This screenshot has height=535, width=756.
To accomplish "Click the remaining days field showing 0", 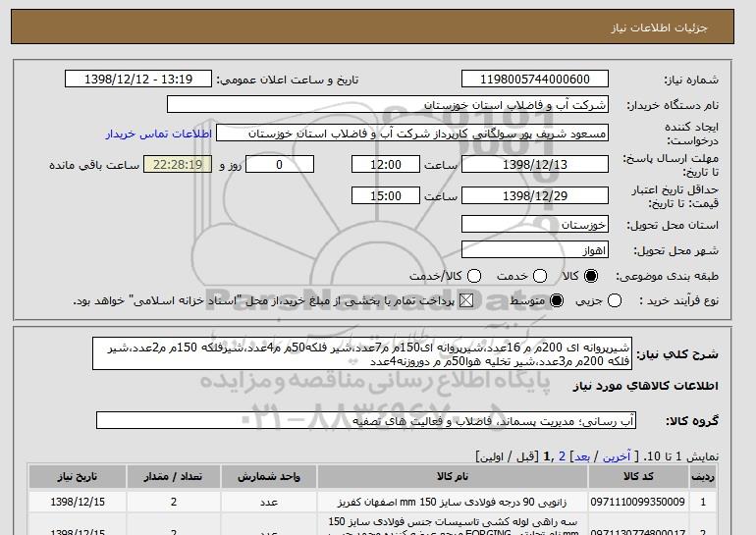I will 280,164.
